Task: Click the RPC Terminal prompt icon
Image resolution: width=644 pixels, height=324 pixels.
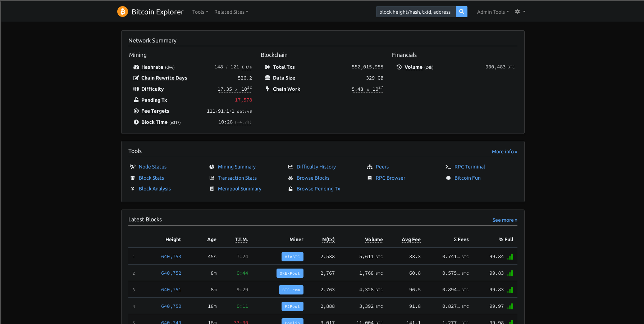Action: pos(448,167)
